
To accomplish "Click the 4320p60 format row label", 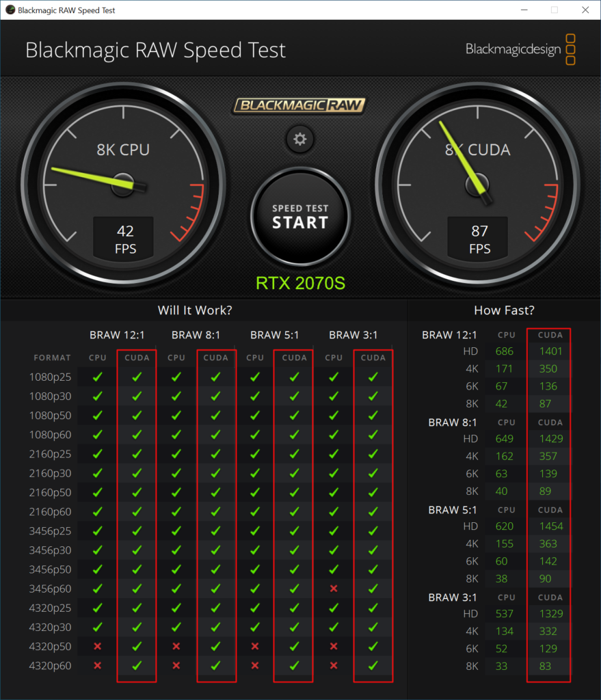I will pos(50,666).
